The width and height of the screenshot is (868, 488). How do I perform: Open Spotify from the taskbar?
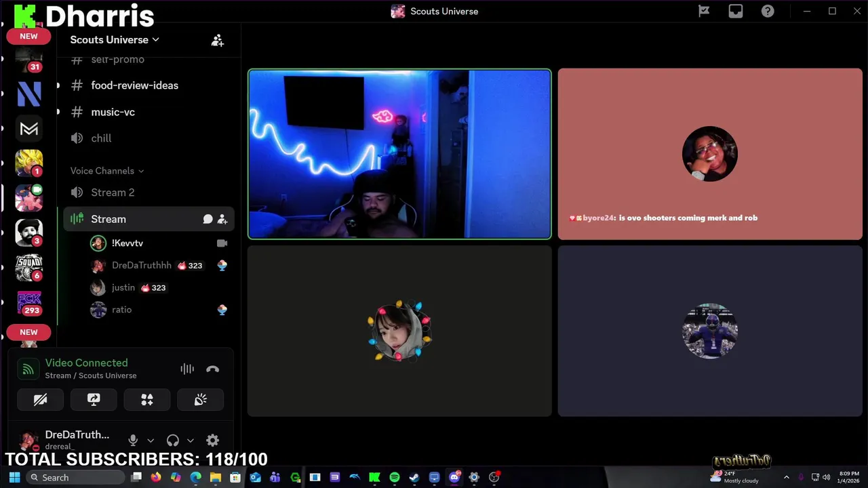coord(394,477)
